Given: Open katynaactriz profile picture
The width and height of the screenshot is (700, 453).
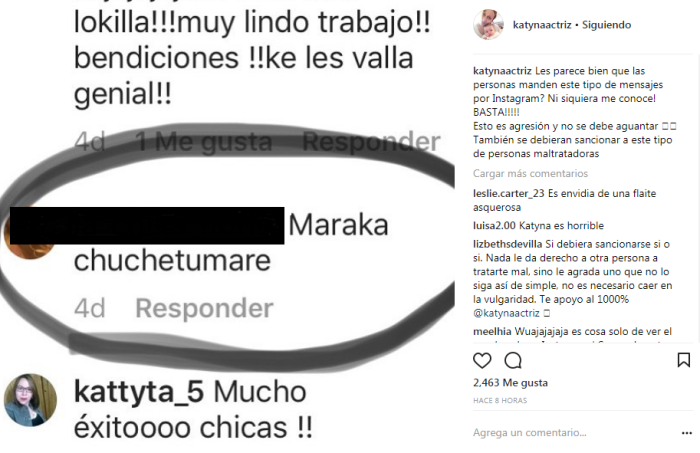Looking at the screenshot, I should point(488,25).
